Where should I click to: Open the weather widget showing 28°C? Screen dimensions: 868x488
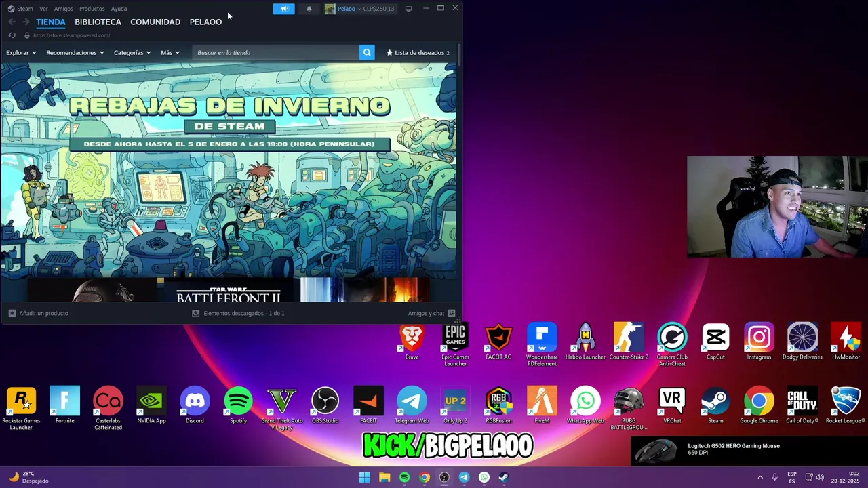(28, 477)
